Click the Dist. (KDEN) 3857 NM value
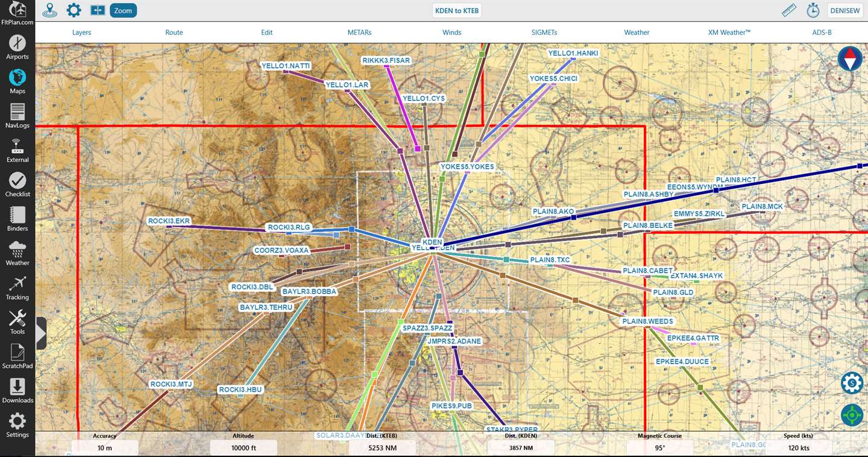This screenshot has width=868, height=457. tap(521, 447)
